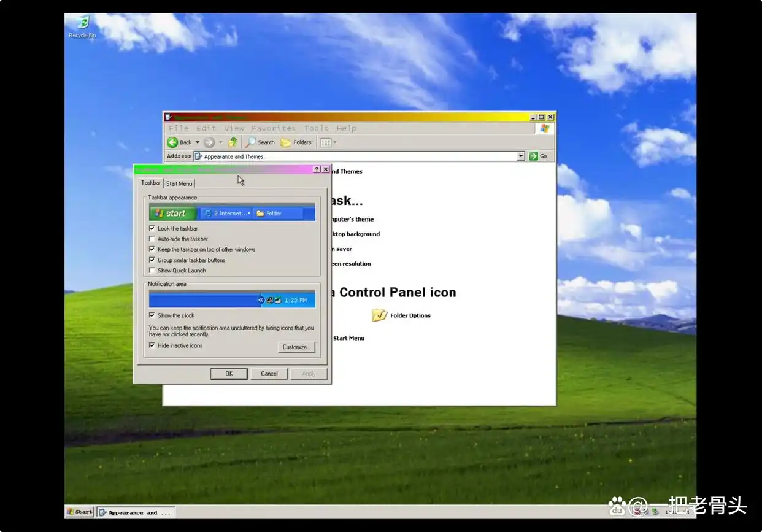Click the Views toolbar icon
The width and height of the screenshot is (762, 532).
326,142
